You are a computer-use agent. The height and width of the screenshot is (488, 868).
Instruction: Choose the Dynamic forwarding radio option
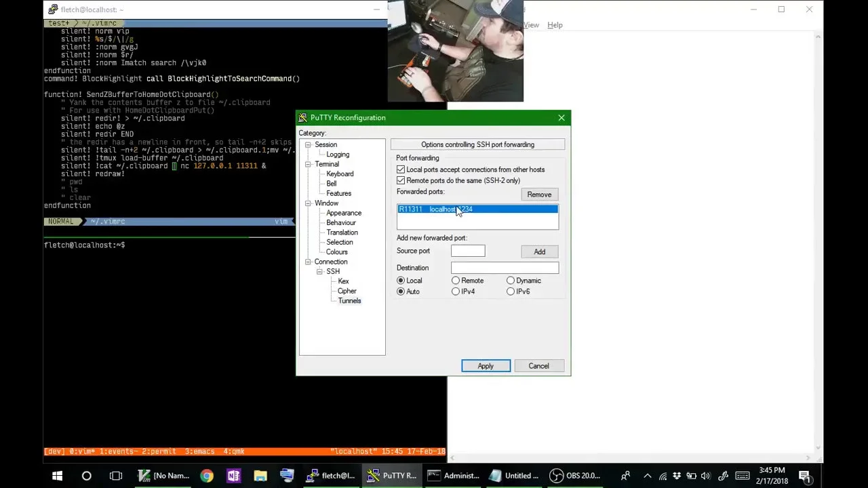[511, 281]
